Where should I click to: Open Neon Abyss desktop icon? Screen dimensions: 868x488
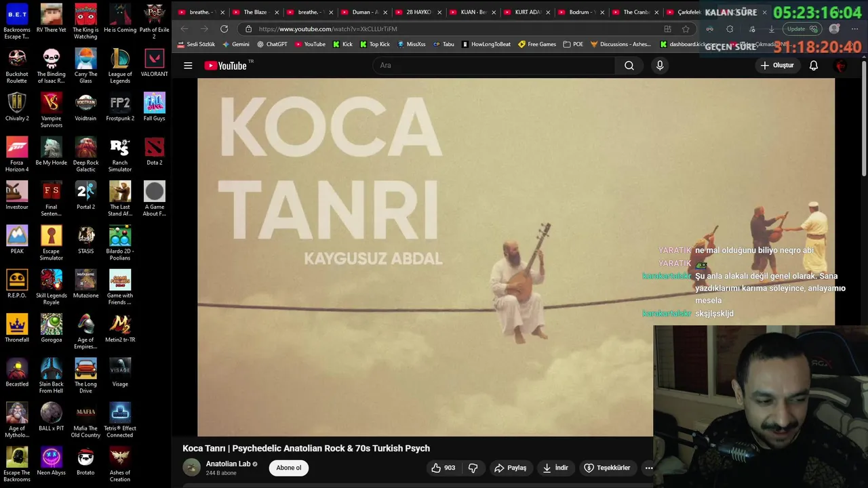[x=52, y=461]
